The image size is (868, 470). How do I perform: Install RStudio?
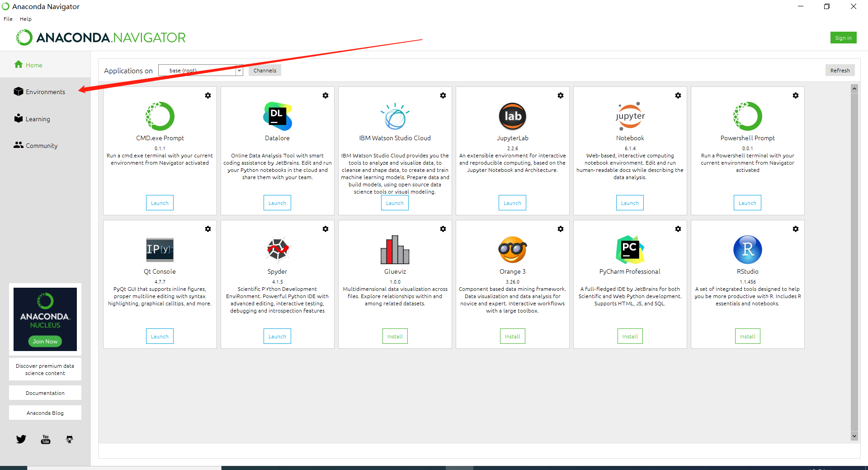(x=748, y=337)
